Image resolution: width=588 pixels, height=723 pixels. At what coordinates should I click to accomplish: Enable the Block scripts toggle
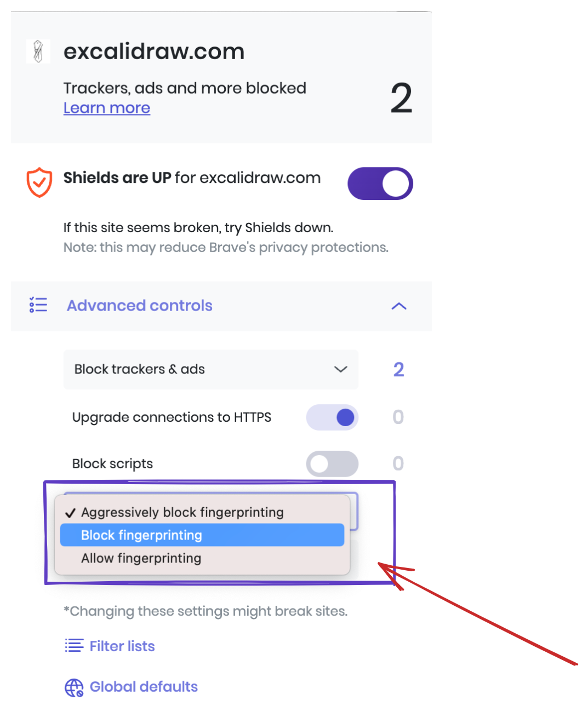(332, 463)
